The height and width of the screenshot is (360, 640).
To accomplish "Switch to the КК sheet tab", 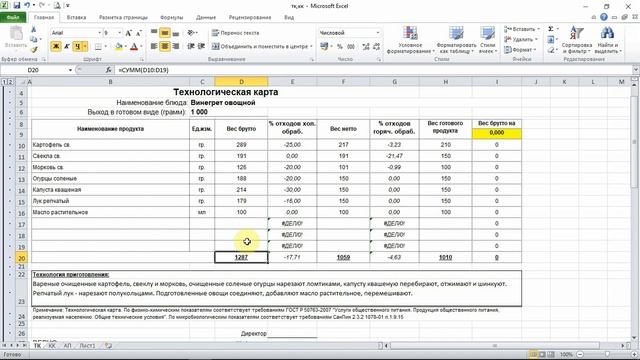I will click(x=52, y=346).
